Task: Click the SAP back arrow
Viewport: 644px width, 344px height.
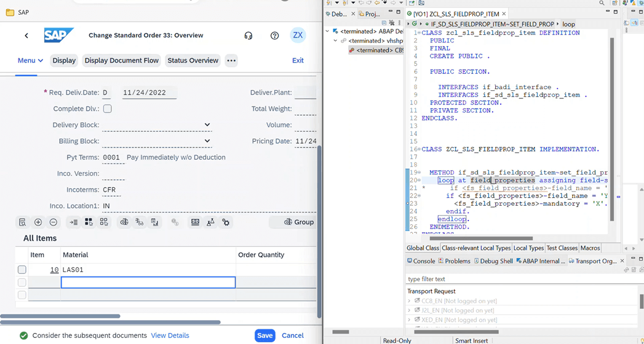Action: (26, 36)
